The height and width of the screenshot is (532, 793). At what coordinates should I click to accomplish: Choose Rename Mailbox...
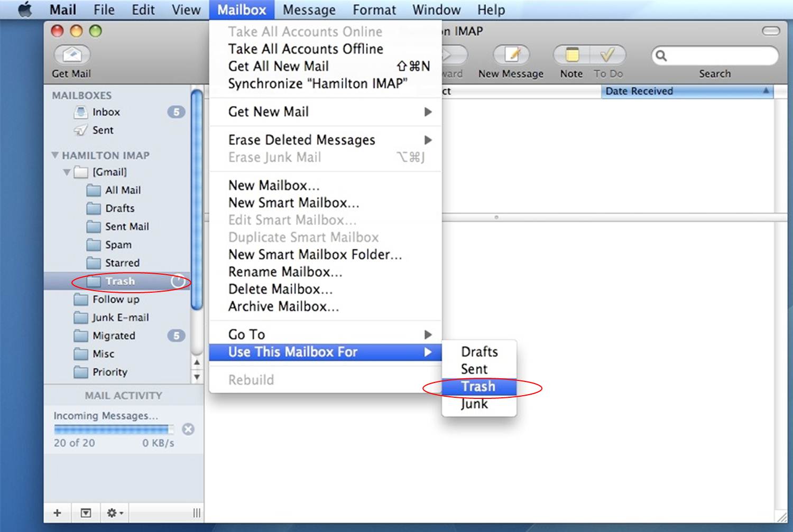[x=325, y=272]
